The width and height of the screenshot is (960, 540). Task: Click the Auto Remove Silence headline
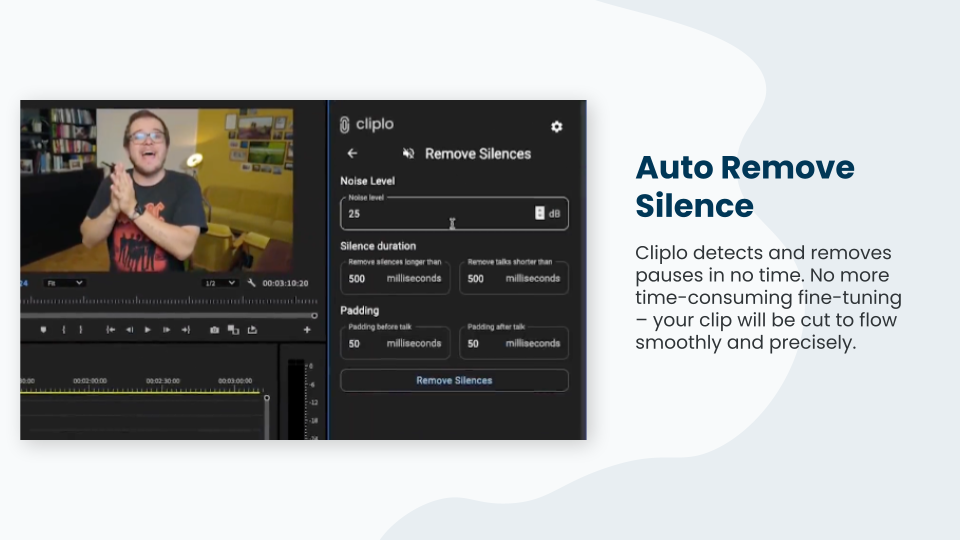click(x=744, y=186)
